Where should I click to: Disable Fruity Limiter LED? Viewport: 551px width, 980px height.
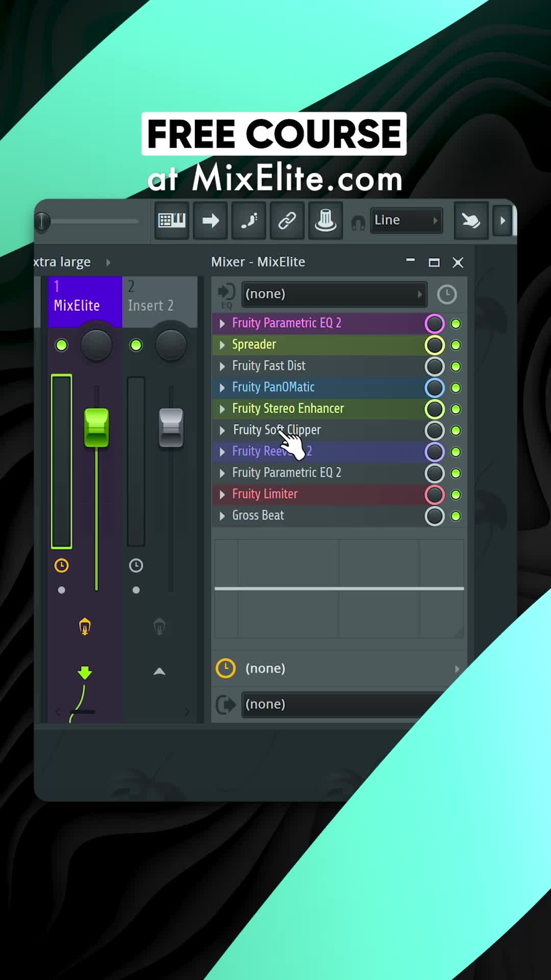tap(456, 495)
